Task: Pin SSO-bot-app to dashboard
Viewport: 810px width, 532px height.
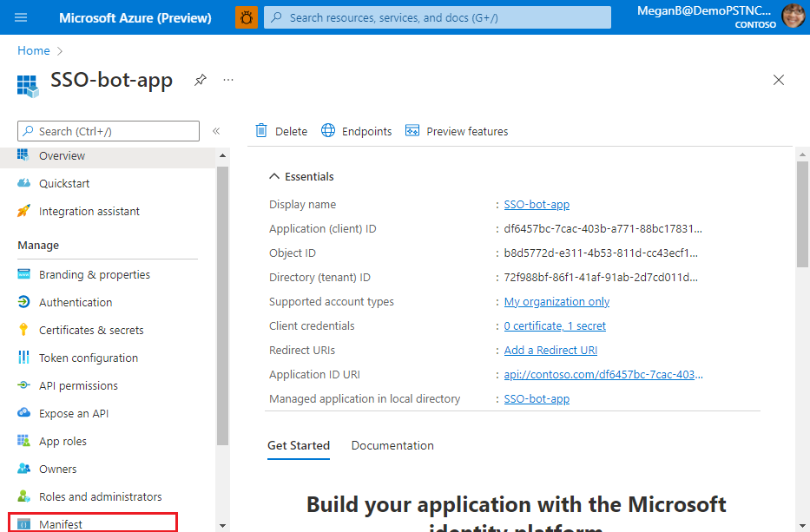Action: pos(201,79)
